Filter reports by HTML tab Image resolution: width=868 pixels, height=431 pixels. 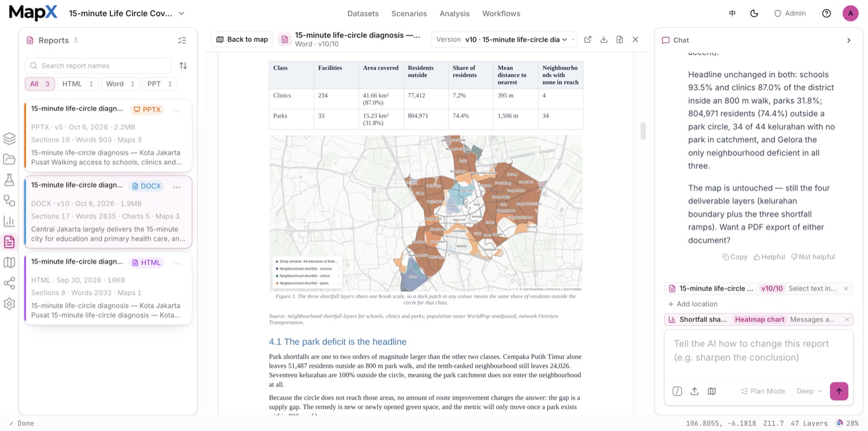tap(78, 84)
